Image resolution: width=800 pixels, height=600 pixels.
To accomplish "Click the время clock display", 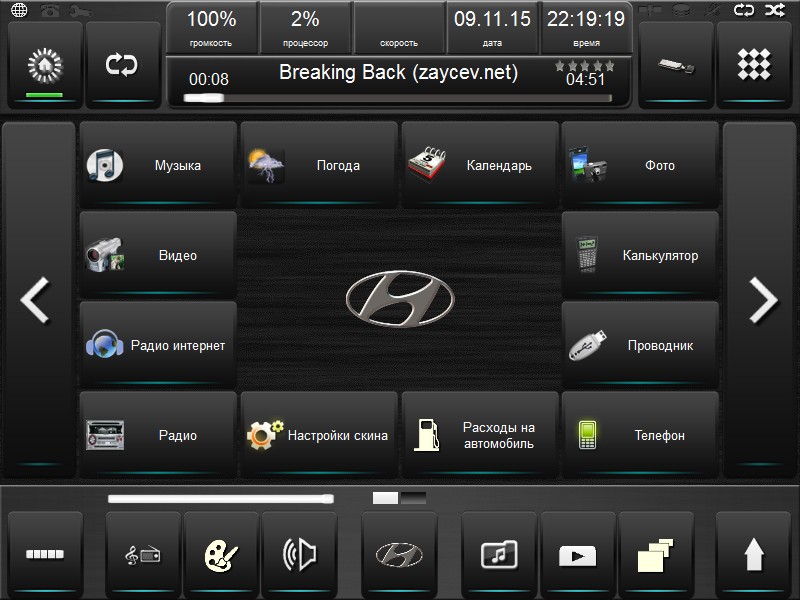I will (586, 28).
